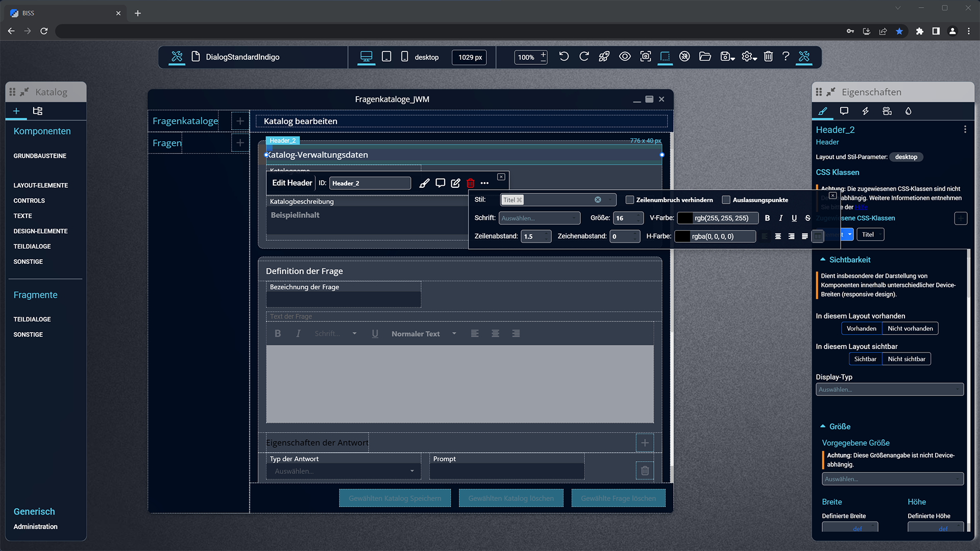This screenshot has height=551, width=980.
Task: Open the Display-Typ dropdown
Action: tap(889, 390)
